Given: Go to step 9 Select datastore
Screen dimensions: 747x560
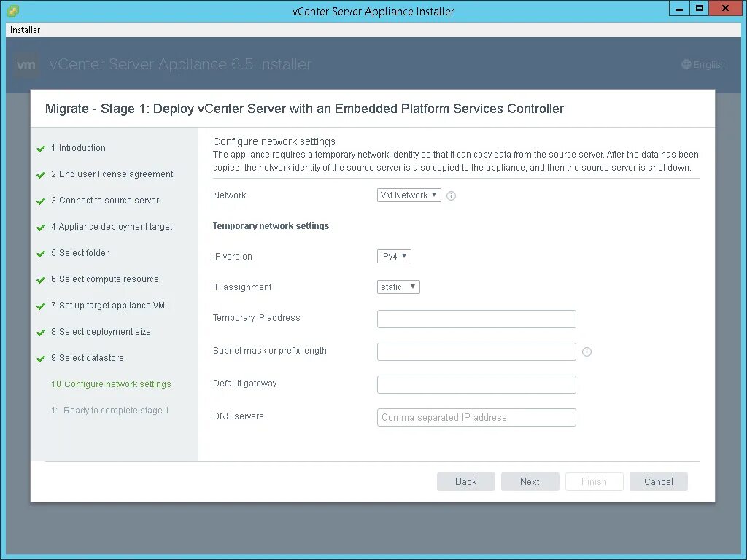Looking at the screenshot, I should point(88,357).
